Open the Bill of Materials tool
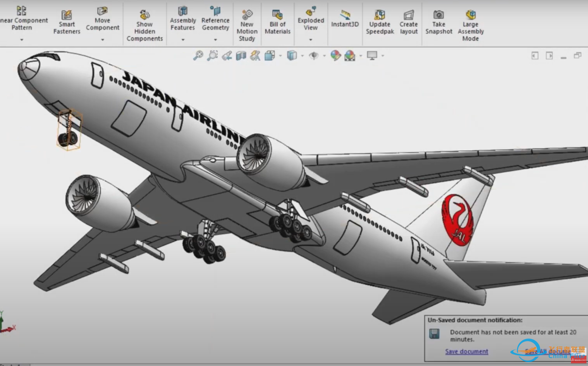This screenshot has width=588, height=366. pyautogui.click(x=277, y=22)
